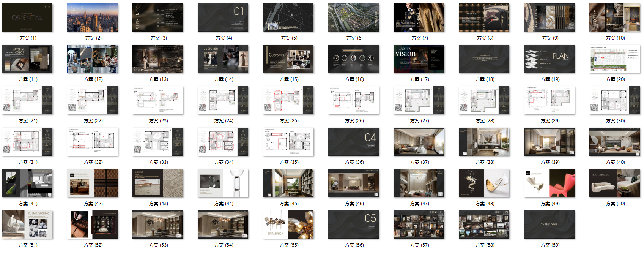The height and width of the screenshot is (253, 644).
Task: Click the PLAN title thumbnail 方案 (19)
Action: [550, 59]
